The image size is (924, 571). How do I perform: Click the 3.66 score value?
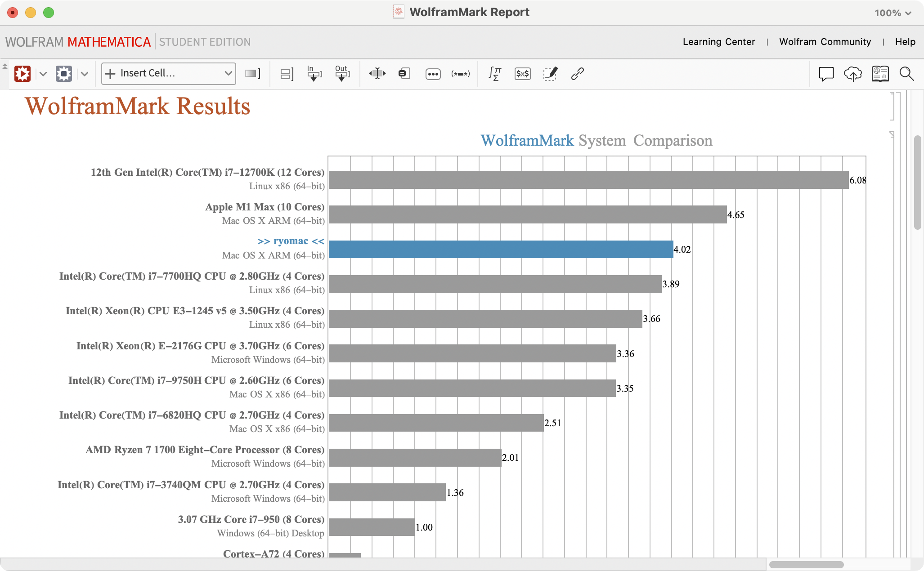651,319
